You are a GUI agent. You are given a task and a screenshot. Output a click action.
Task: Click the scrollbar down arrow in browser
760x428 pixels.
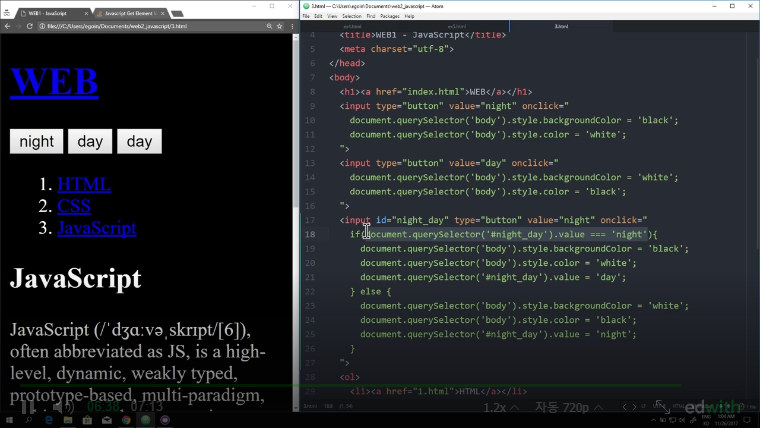[x=296, y=408]
